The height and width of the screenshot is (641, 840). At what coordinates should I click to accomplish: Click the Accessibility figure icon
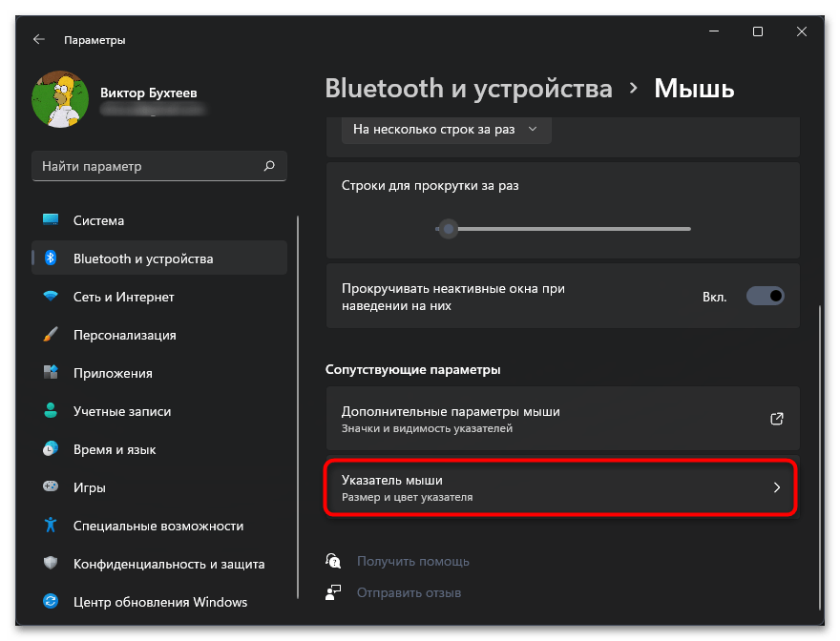[x=52, y=526]
